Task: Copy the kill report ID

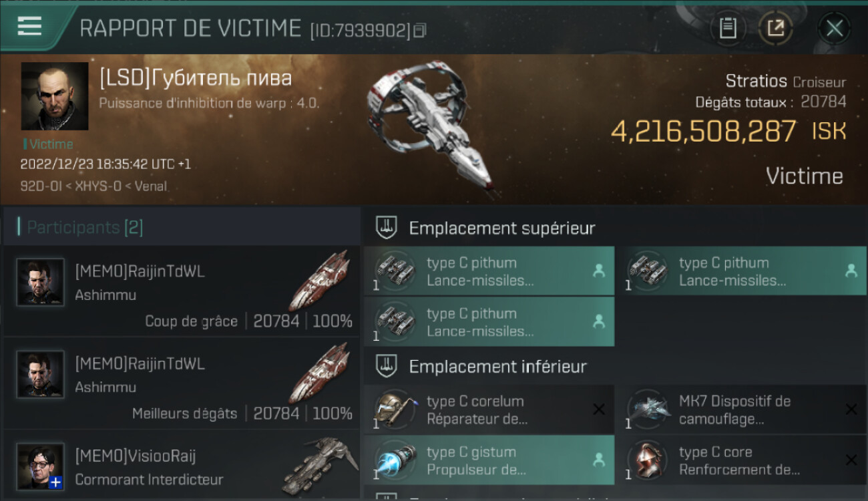Action: tap(420, 31)
